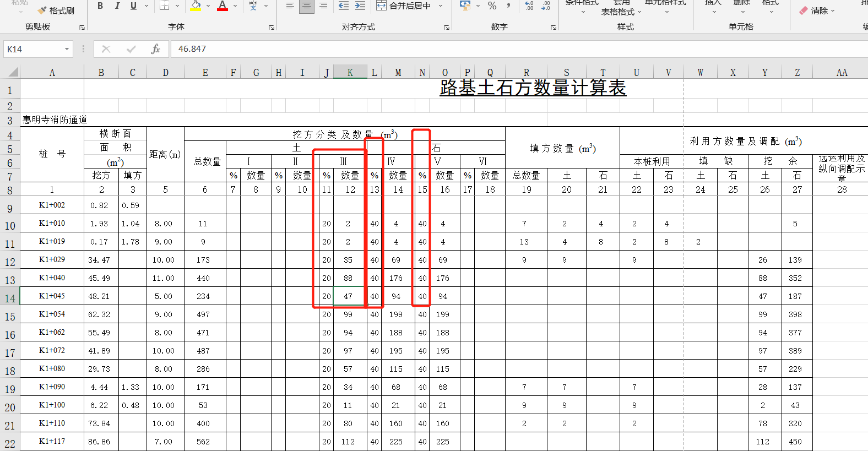Click the formula bar showing 46.847
This screenshot has height=451, width=868.
(x=520, y=49)
